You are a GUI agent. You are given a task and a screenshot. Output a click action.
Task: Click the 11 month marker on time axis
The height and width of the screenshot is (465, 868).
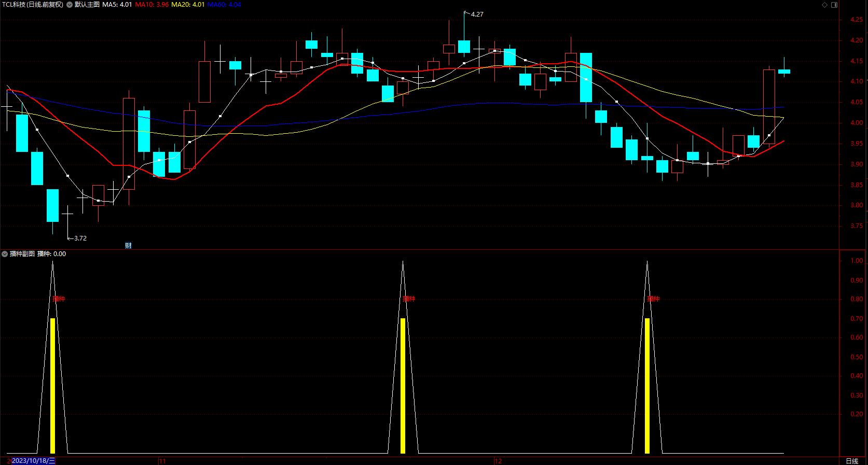click(162, 461)
